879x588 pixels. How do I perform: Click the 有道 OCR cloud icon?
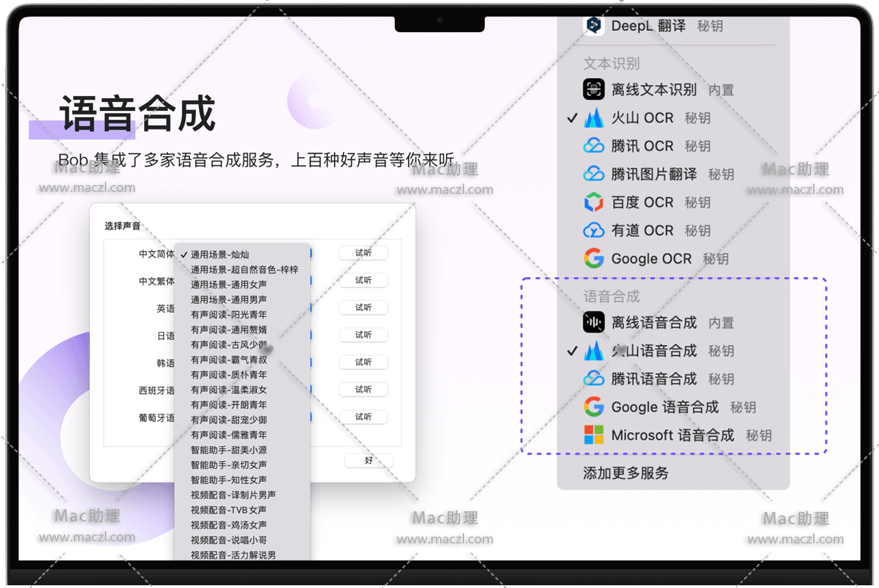click(x=594, y=230)
